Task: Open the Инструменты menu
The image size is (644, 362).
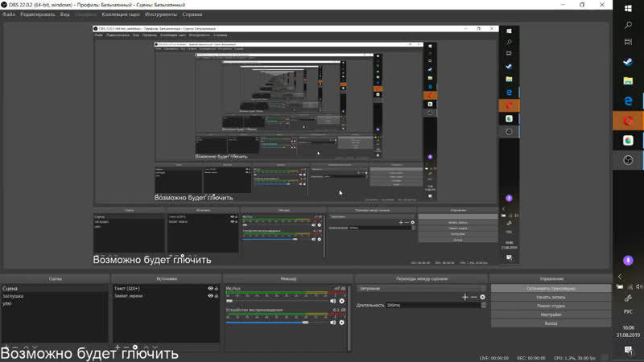Action: [x=160, y=14]
